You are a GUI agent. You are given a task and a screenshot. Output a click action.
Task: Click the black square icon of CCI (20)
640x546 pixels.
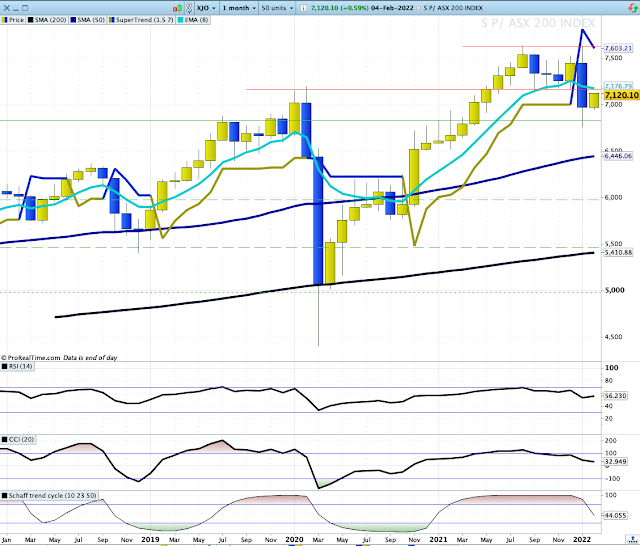4,439
